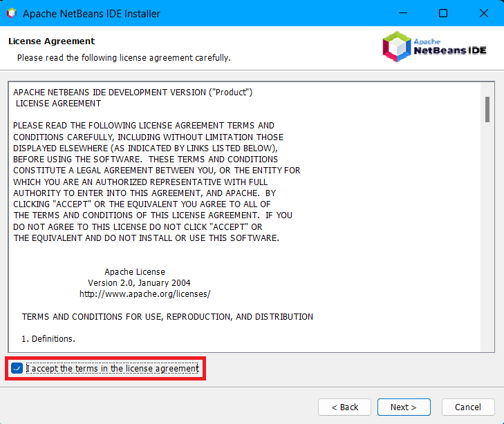Click the Apache NetBeans IDE logo
This screenshot has width=504, height=424.
[x=434, y=46]
